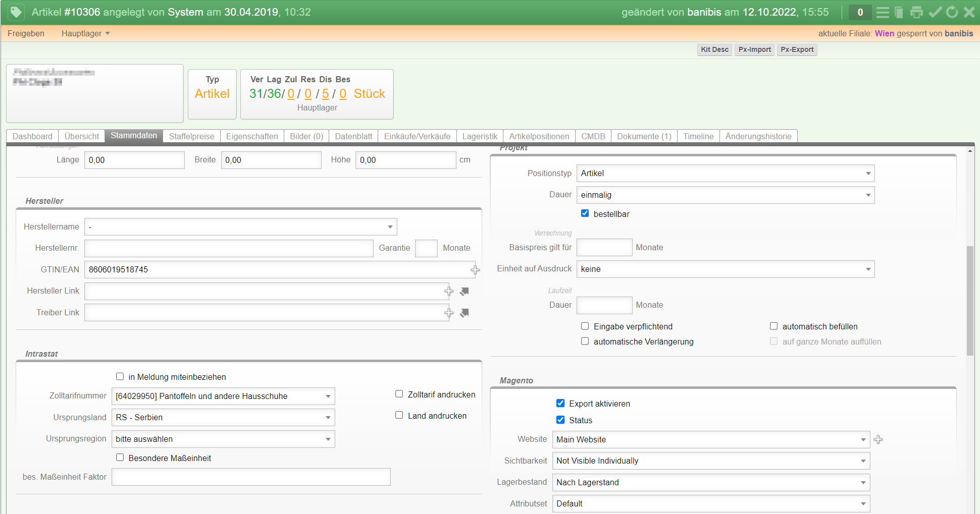The height and width of the screenshot is (514, 980).
Task: Open Datenblatt tab
Action: [353, 136]
